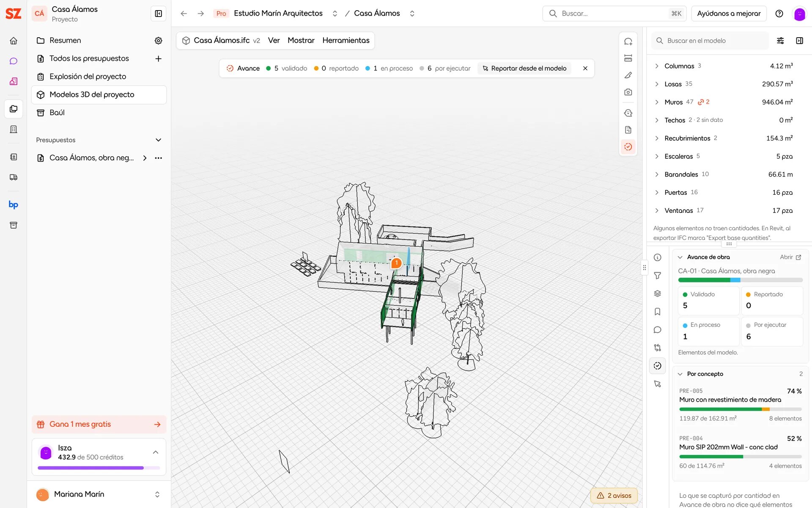The height and width of the screenshot is (508, 812).
Task: Open the Ver menu
Action: pyautogui.click(x=274, y=41)
